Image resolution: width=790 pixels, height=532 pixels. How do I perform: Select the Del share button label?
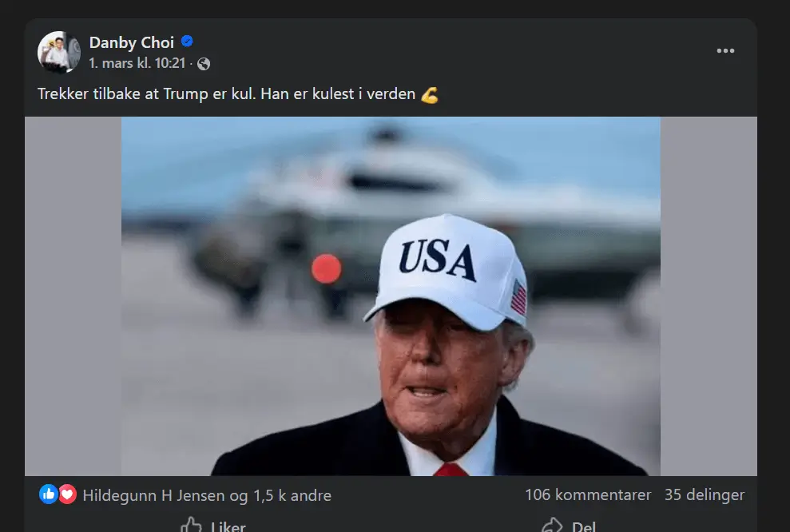pos(583,527)
